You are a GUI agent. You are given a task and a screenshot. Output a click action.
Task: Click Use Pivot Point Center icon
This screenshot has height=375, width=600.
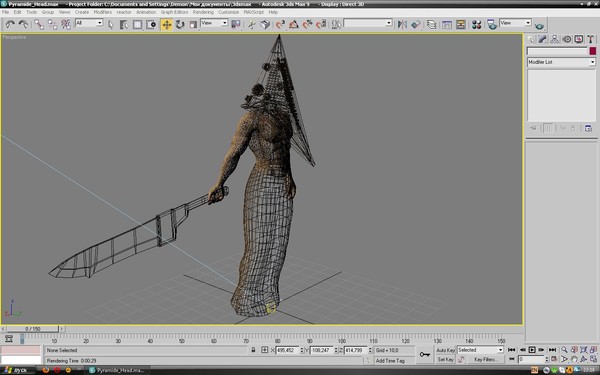pos(236,24)
